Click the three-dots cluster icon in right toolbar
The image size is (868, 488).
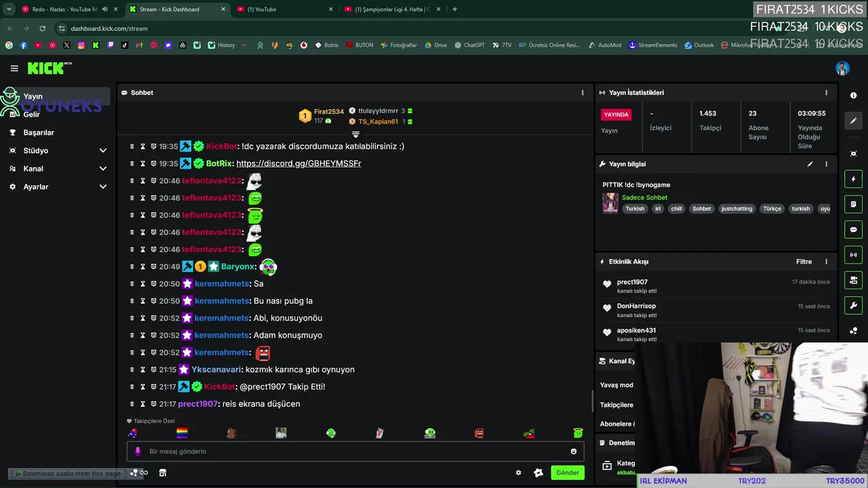(x=853, y=331)
